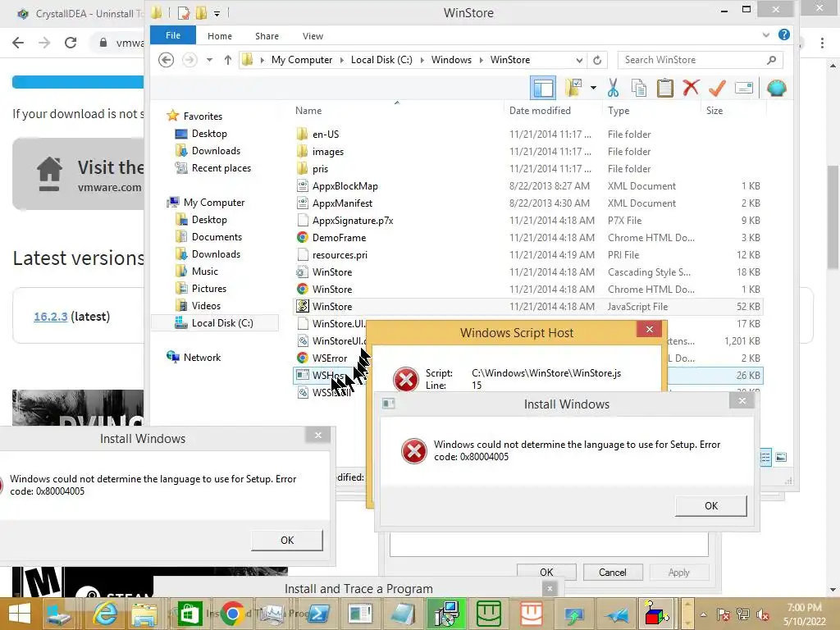This screenshot has width=840, height=630.
Task: Go up one folder level
Action: pyautogui.click(x=228, y=59)
